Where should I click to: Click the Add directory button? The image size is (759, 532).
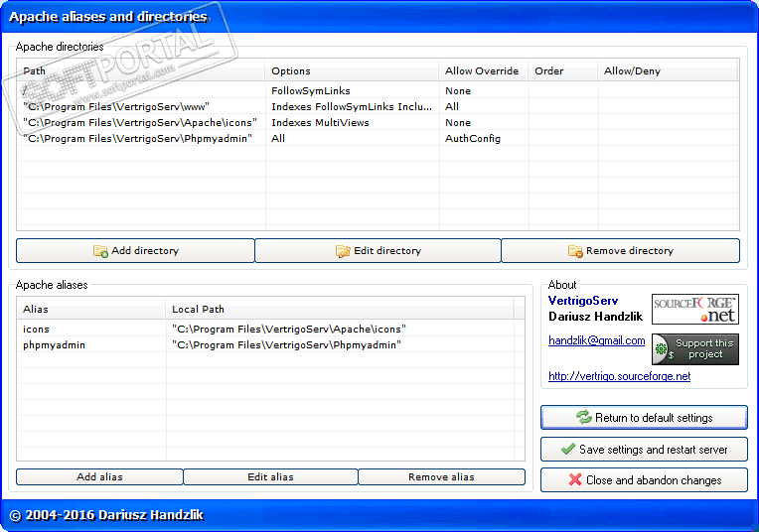[x=135, y=250]
